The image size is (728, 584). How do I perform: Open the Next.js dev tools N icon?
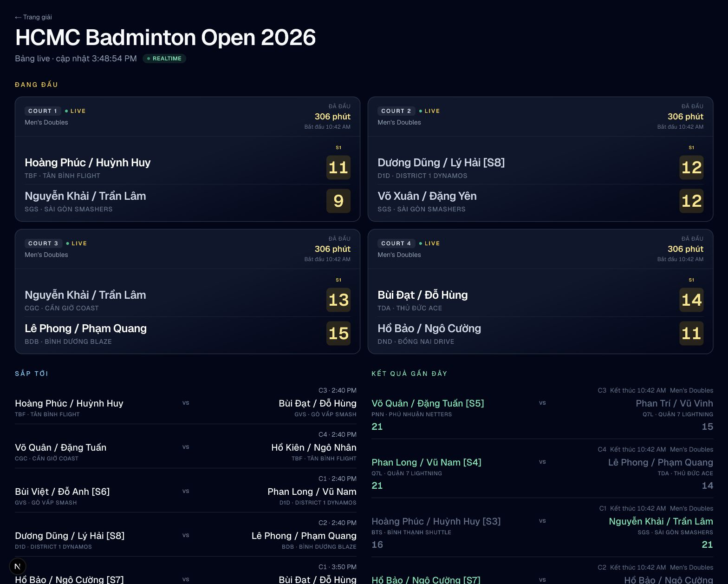(18, 566)
